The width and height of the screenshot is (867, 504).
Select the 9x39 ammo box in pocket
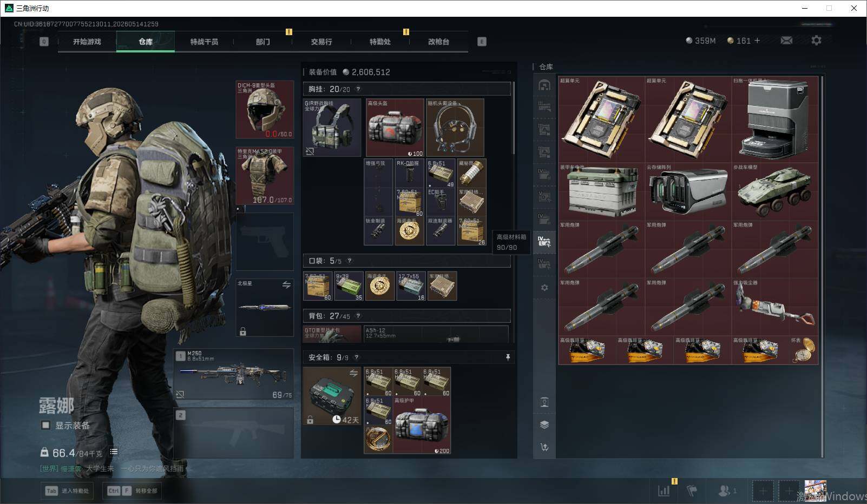349,286
